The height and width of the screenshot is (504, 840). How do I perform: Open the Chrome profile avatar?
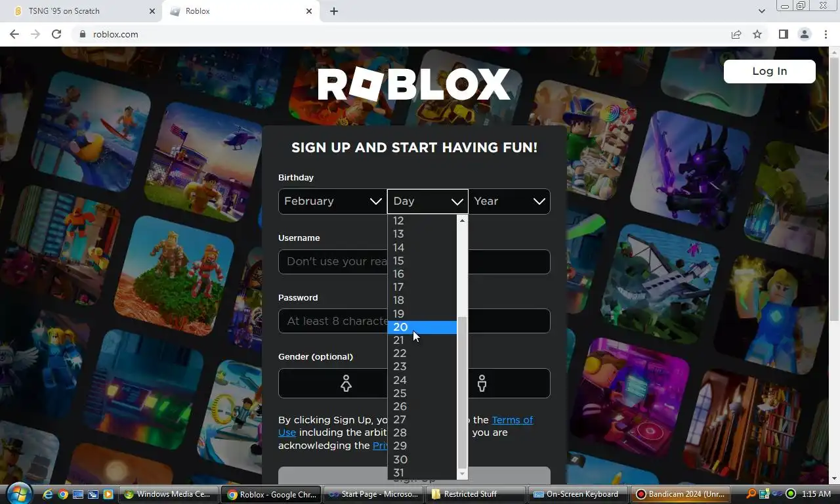804,34
